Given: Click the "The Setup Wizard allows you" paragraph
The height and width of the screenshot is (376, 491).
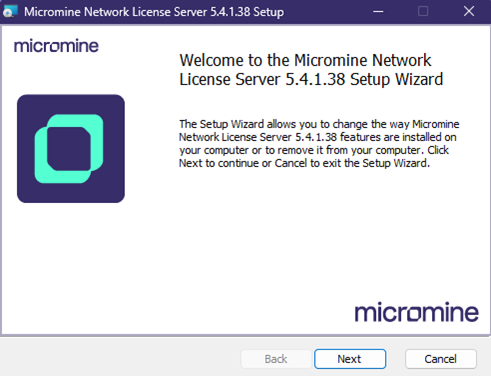Looking at the screenshot, I should click(319, 144).
